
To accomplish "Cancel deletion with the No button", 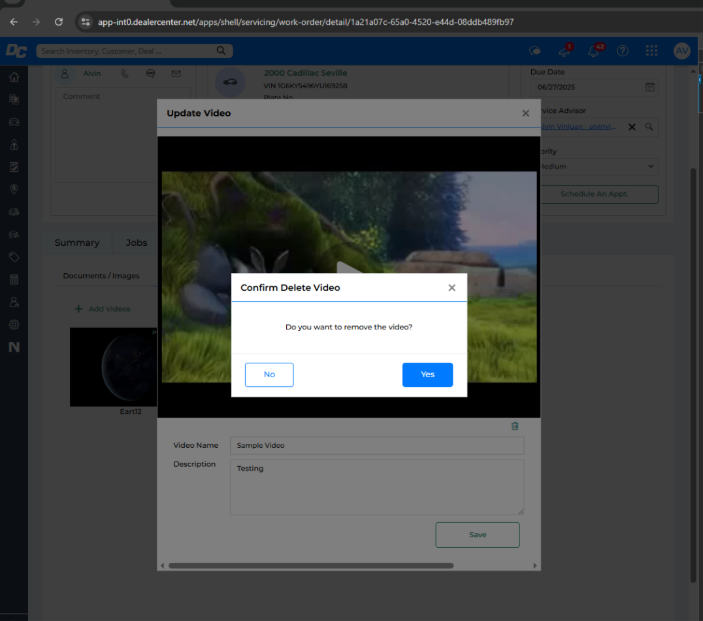I will click(269, 374).
